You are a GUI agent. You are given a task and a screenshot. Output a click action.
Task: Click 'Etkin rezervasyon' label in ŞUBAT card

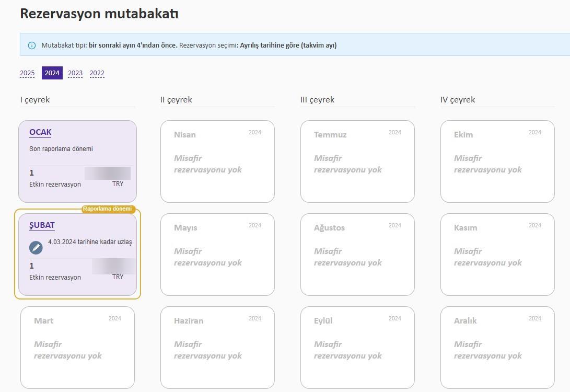(55, 278)
